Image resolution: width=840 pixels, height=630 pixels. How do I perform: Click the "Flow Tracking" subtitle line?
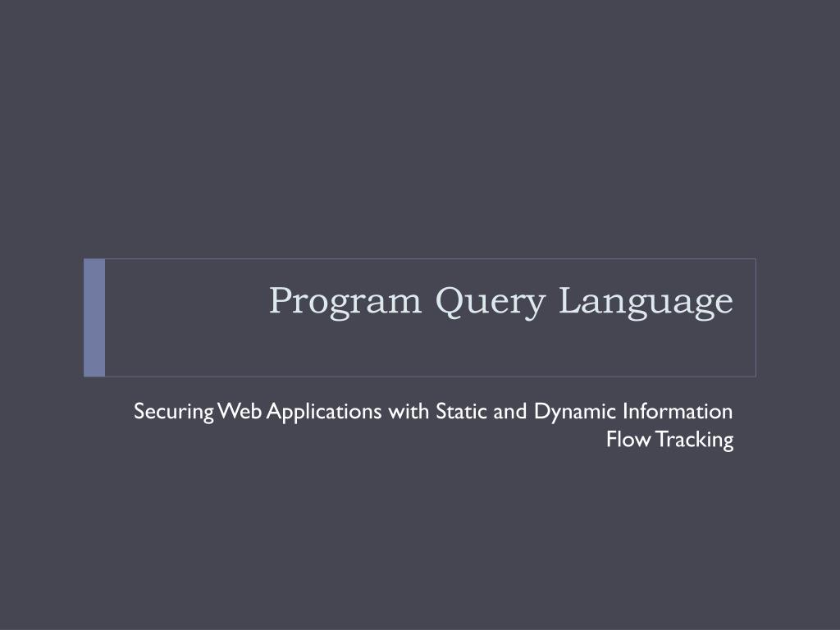click(669, 440)
